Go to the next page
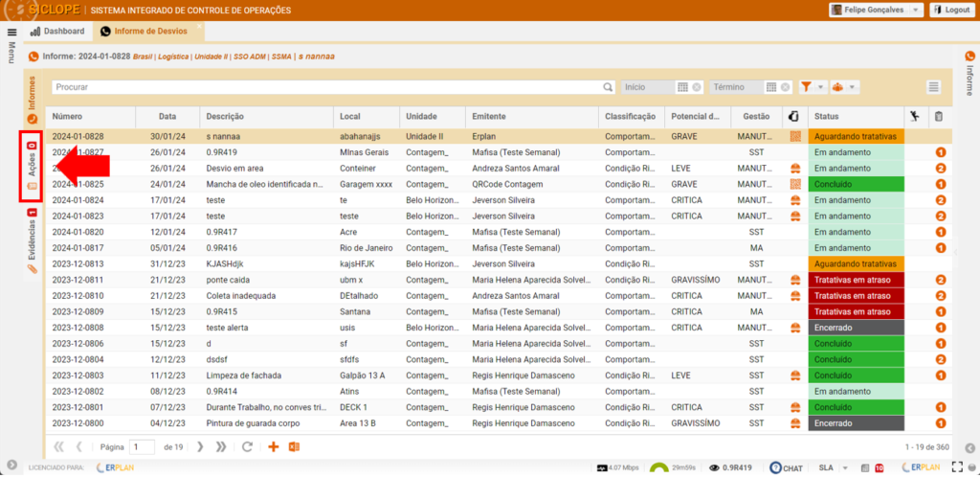The width and height of the screenshot is (980, 478). (200, 446)
